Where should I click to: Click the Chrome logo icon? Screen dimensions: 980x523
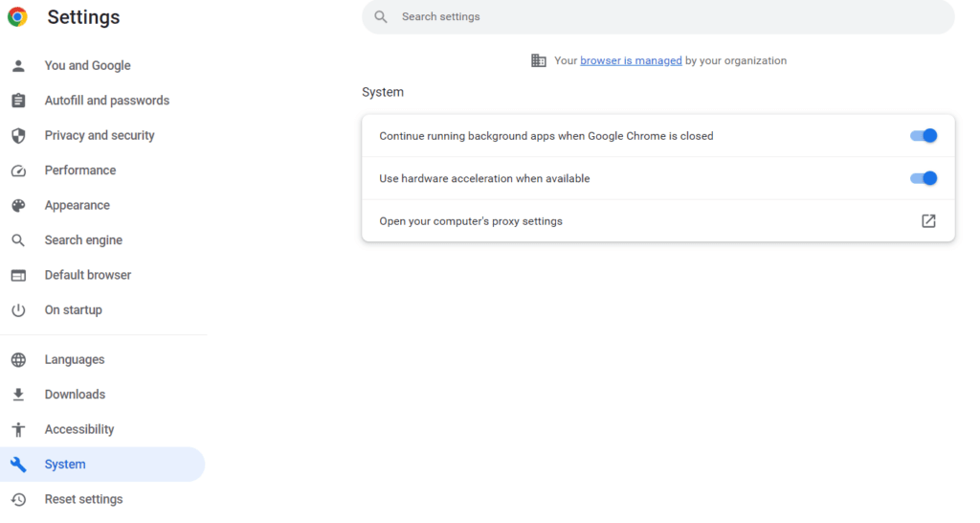17,17
